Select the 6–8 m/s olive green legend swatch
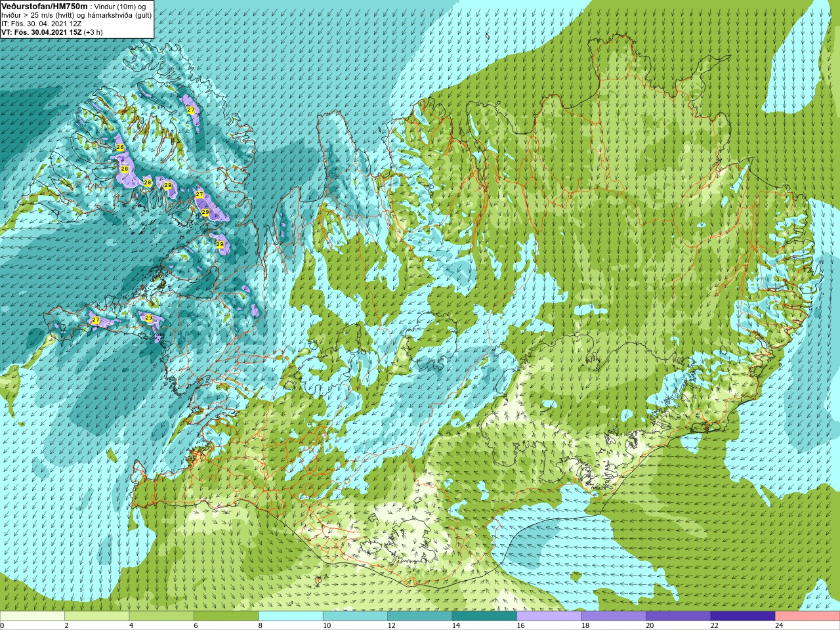The height and width of the screenshot is (630, 840). point(226,616)
